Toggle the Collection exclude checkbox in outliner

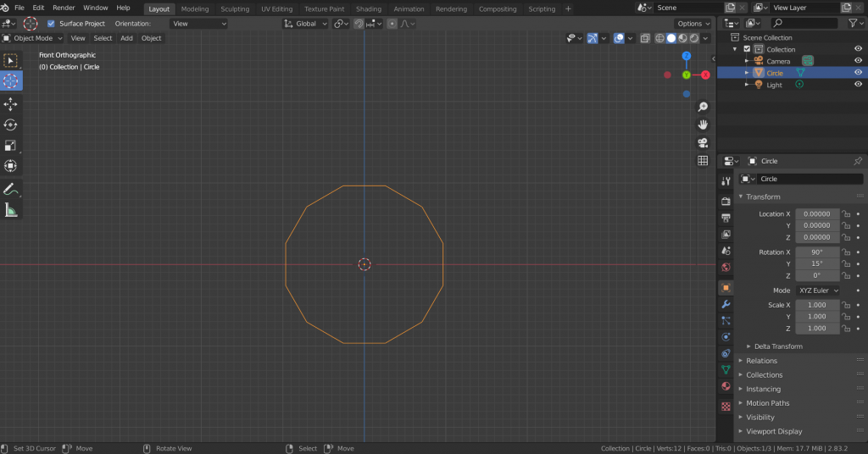click(x=747, y=49)
